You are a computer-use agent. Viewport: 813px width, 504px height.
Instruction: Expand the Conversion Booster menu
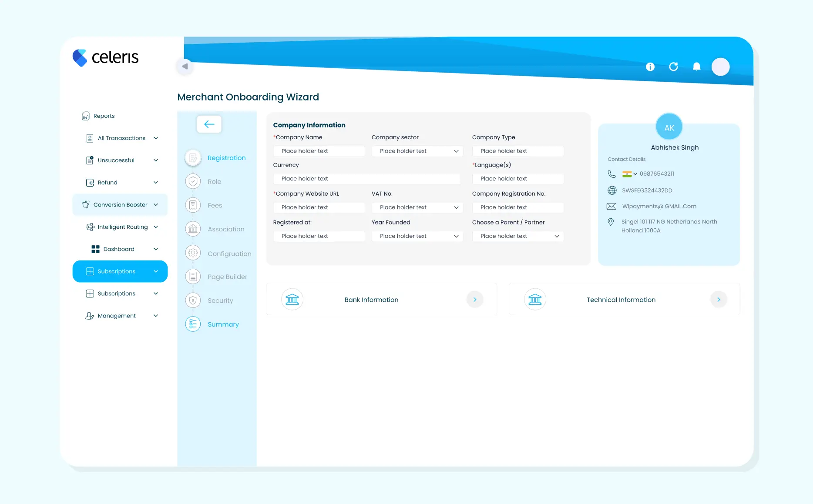pyautogui.click(x=120, y=205)
